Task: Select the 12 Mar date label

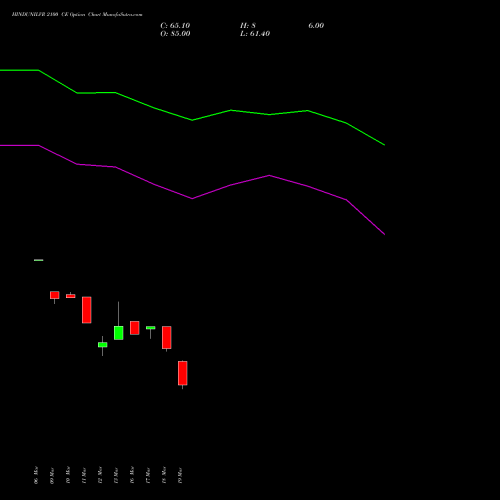Action: pyautogui.click(x=100, y=475)
